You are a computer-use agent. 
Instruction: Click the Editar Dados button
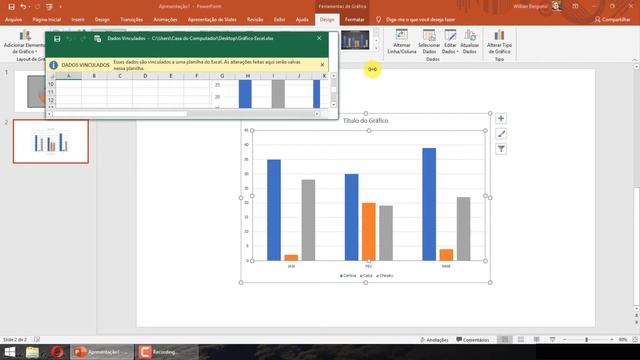point(450,42)
